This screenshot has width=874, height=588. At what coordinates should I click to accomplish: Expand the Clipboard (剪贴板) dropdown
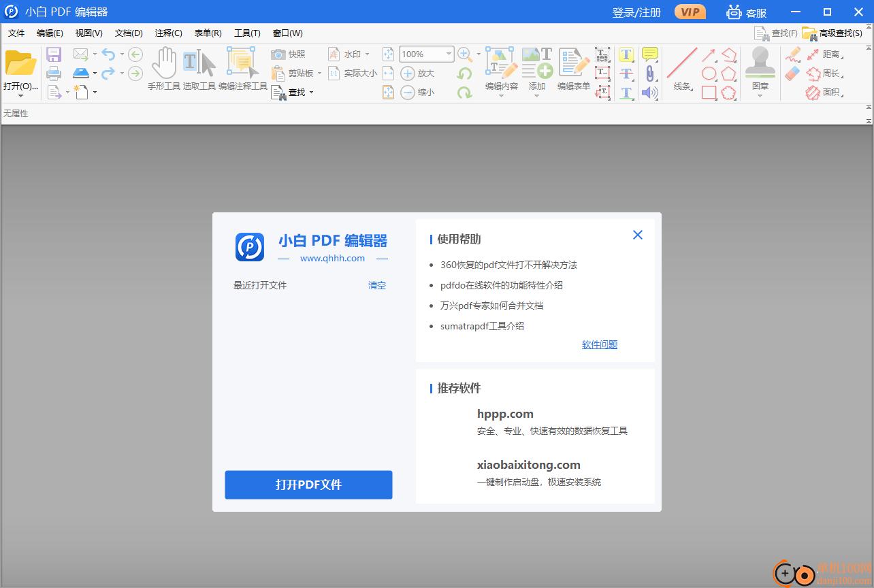319,73
